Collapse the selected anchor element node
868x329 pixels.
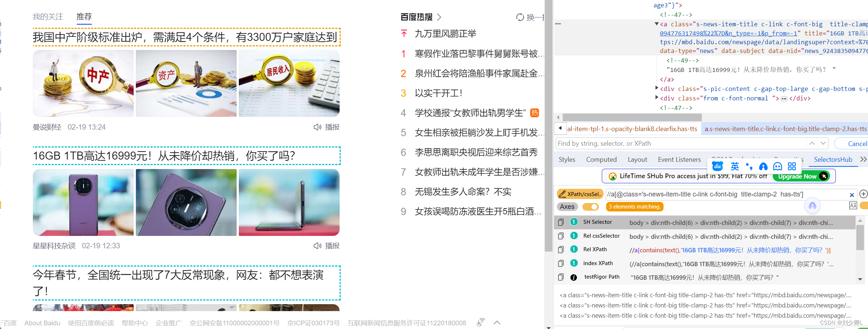point(657,24)
